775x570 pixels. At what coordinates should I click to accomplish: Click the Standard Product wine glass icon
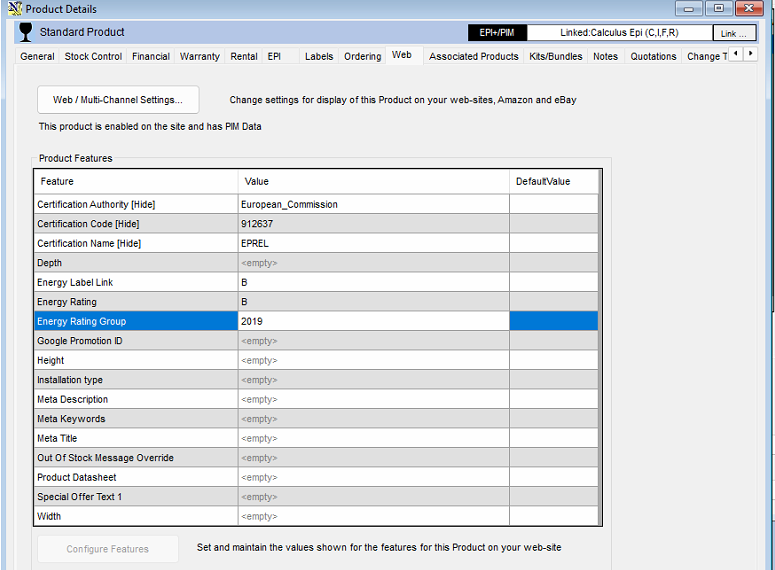26,32
